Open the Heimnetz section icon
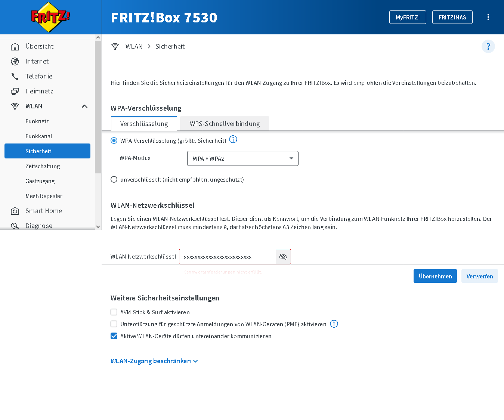504x420 pixels. (15, 91)
